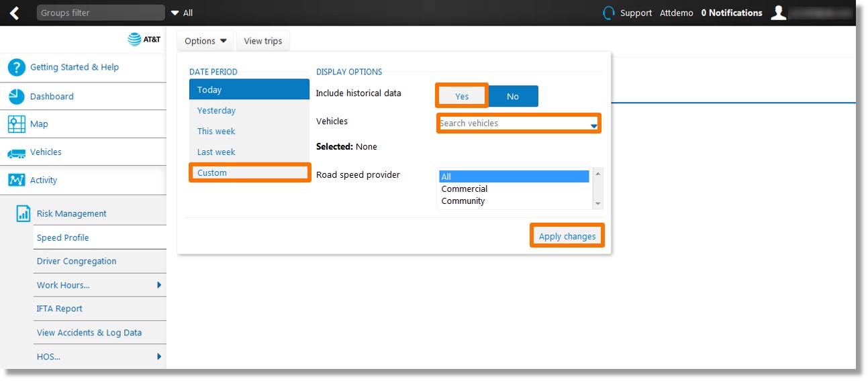Open Vehicles in sidebar
This screenshot has width=868, height=381.
coord(46,152)
